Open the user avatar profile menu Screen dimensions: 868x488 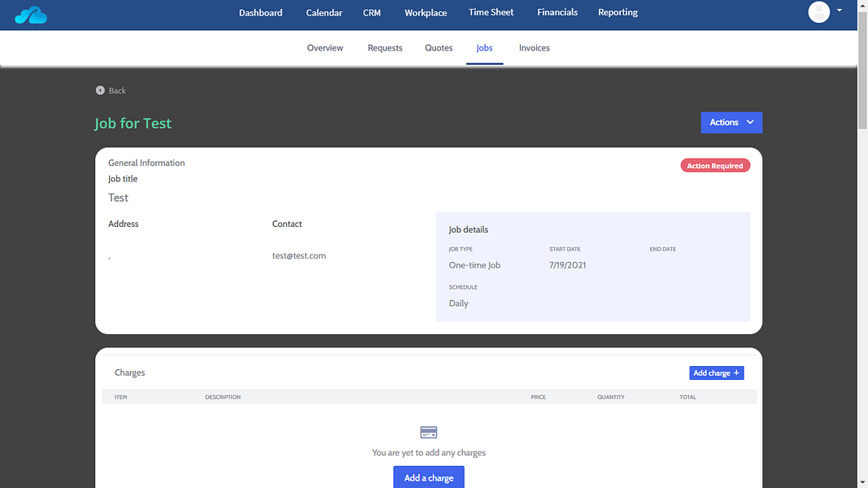(x=818, y=11)
